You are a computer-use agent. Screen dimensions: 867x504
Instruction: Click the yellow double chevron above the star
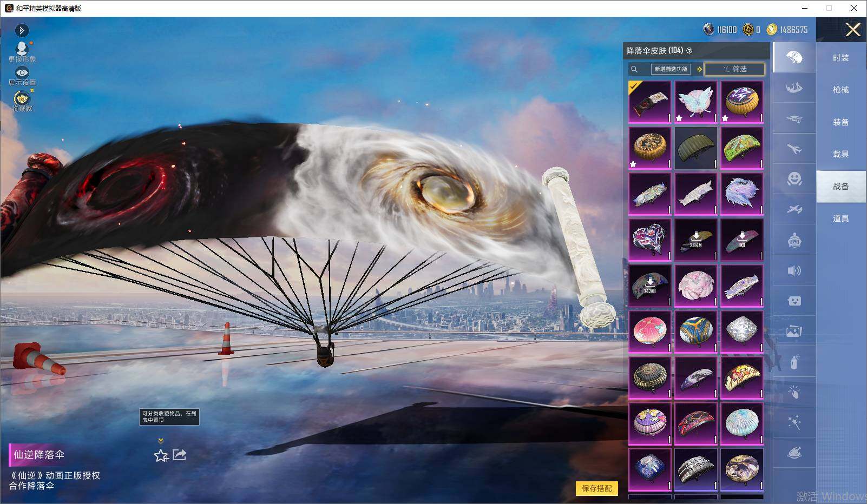click(x=161, y=441)
